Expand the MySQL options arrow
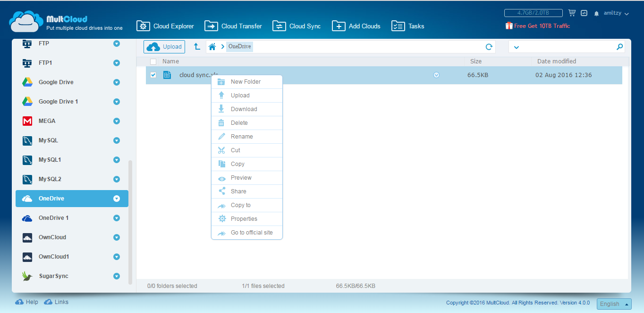Viewport: 644px width, 313px height. 117,140
